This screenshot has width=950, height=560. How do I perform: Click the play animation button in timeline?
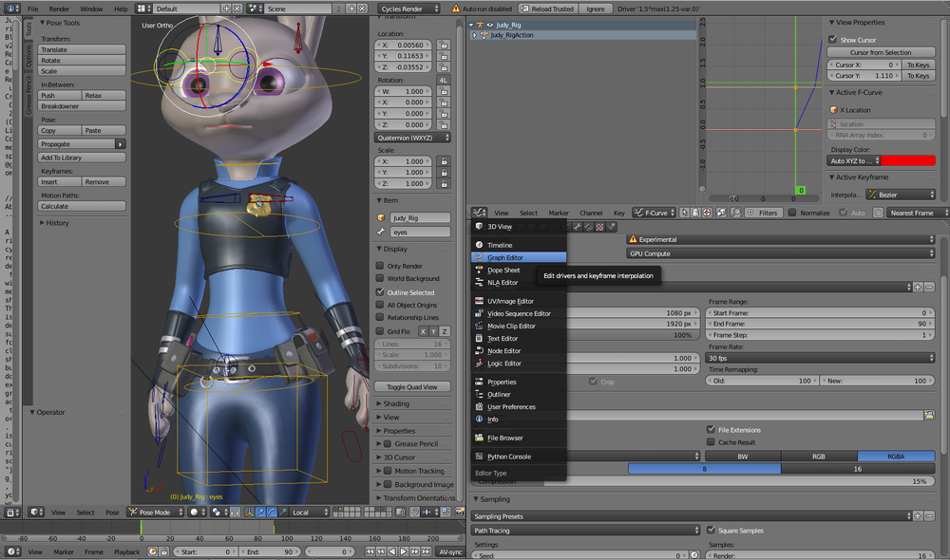coord(404,551)
